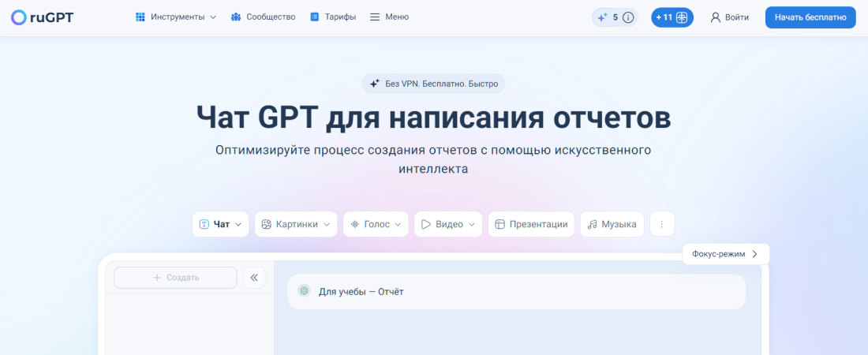Click the Музыка music note button

pyautogui.click(x=612, y=224)
